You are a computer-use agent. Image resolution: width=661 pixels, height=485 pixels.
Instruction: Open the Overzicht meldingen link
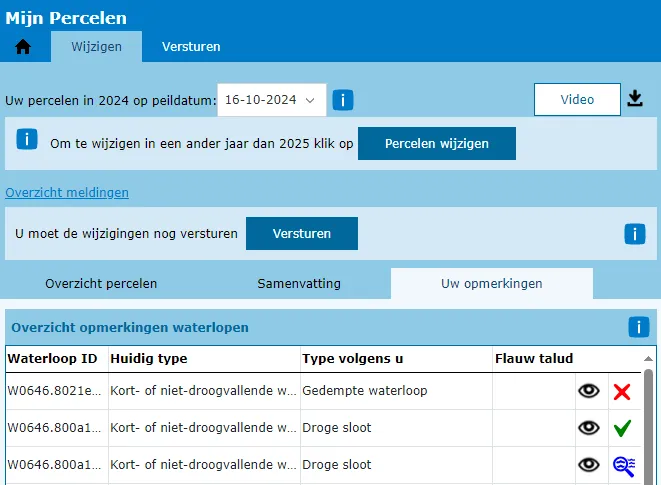click(67, 193)
